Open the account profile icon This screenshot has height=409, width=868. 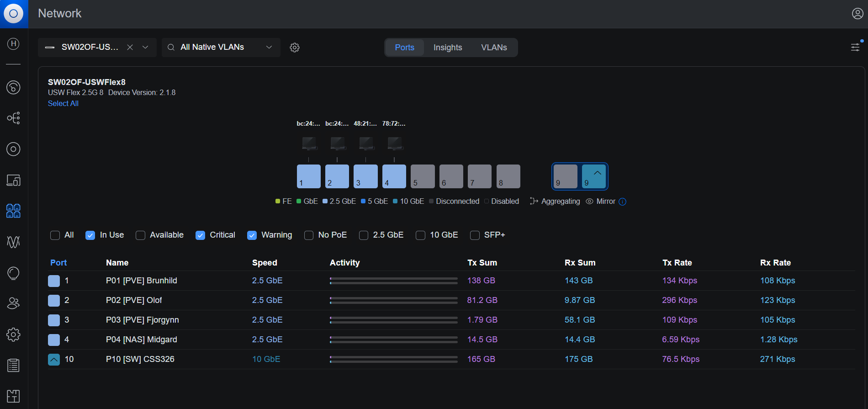point(857,14)
